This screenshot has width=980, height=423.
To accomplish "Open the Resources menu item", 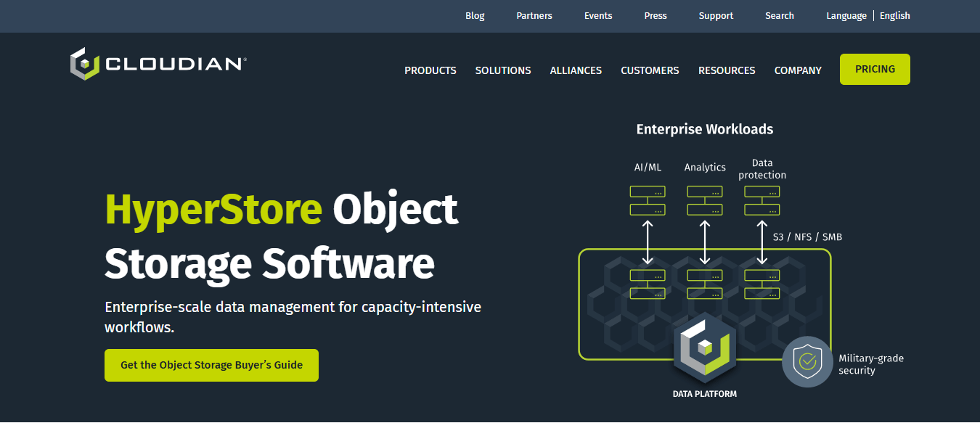I will click(727, 70).
